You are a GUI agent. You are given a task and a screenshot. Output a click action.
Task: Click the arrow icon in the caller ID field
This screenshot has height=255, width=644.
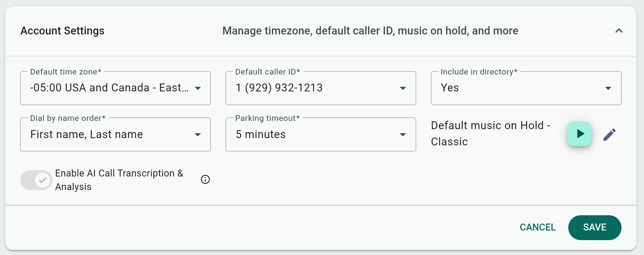click(403, 88)
